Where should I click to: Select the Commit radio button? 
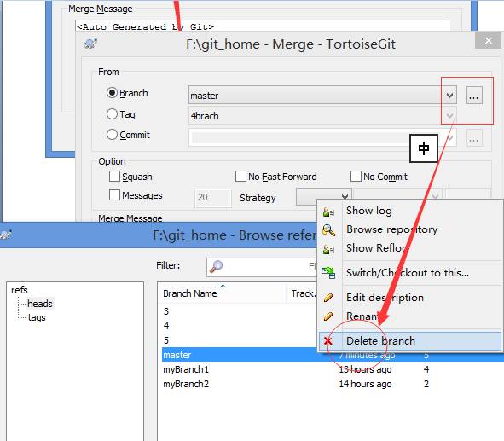pyautogui.click(x=112, y=135)
